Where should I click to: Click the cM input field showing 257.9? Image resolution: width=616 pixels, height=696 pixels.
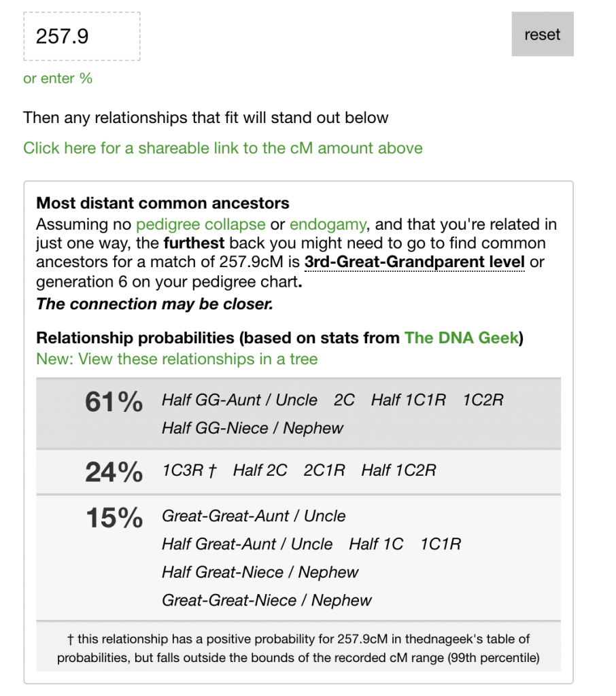tap(82, 36)
